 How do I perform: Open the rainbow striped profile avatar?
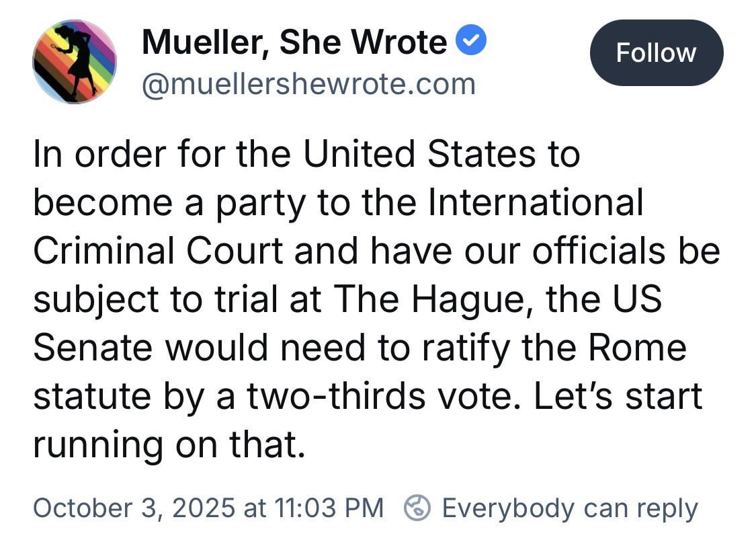pyautogui.click(x=75, y=61)
